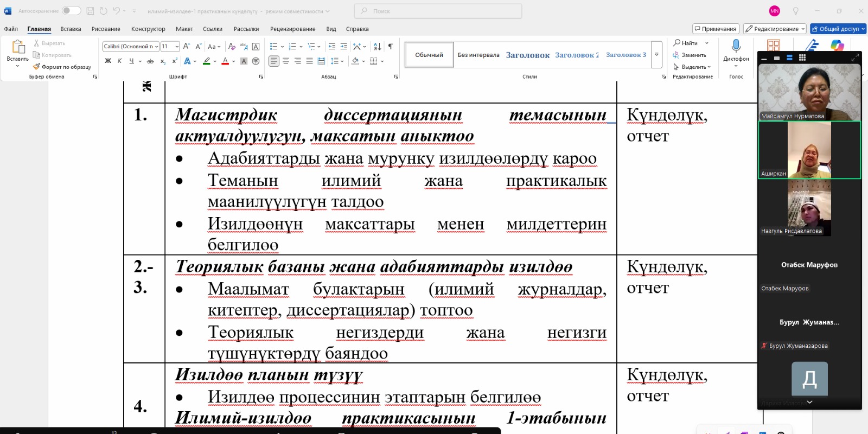Apply bold formatting with Ж button

coord(108,61)
